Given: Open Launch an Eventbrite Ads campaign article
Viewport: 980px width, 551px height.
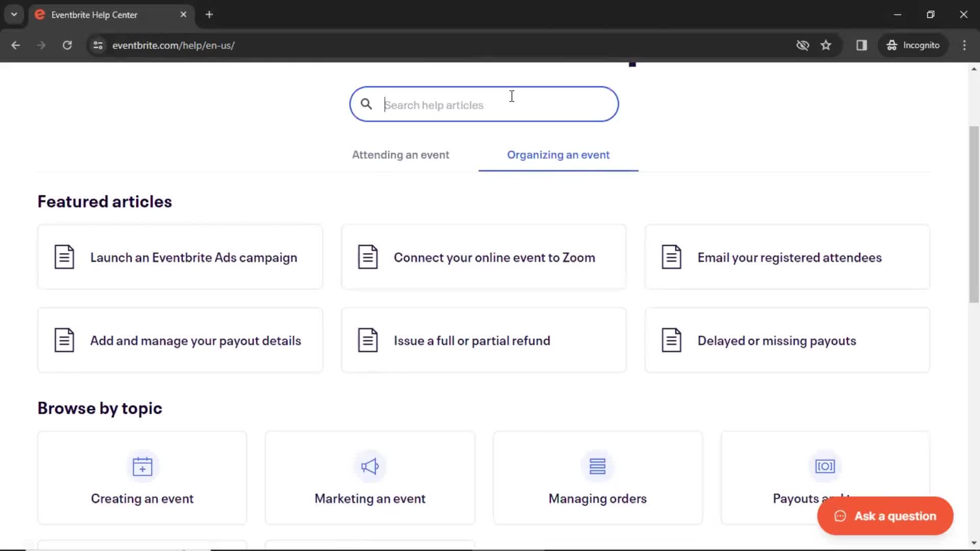Looking at the screenshot, I should (x=180, y=257).
